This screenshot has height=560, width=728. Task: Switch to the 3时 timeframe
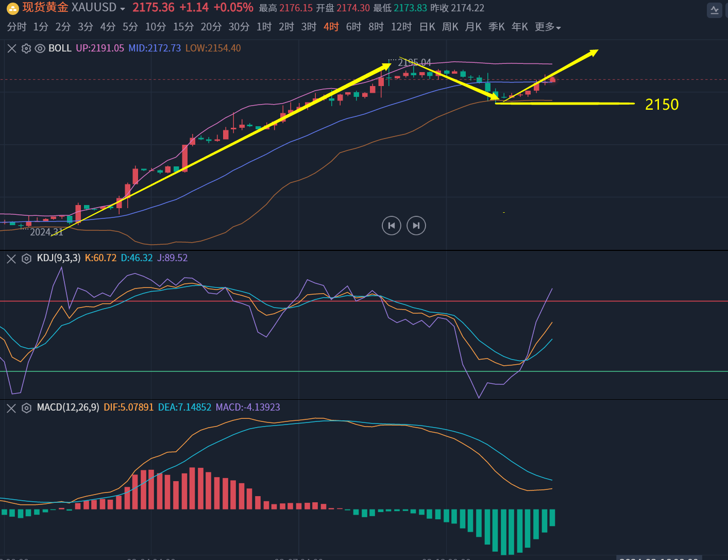(x=309, y=27)
